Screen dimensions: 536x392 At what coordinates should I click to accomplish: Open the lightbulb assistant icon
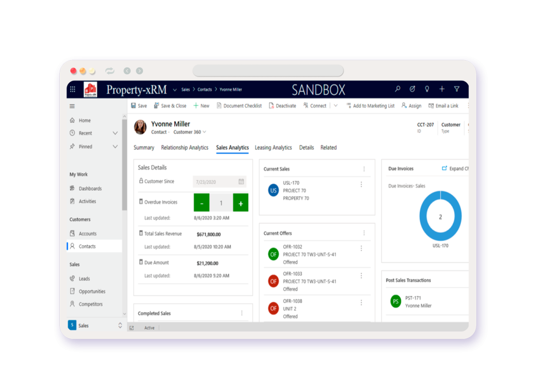tap(427, 89)
